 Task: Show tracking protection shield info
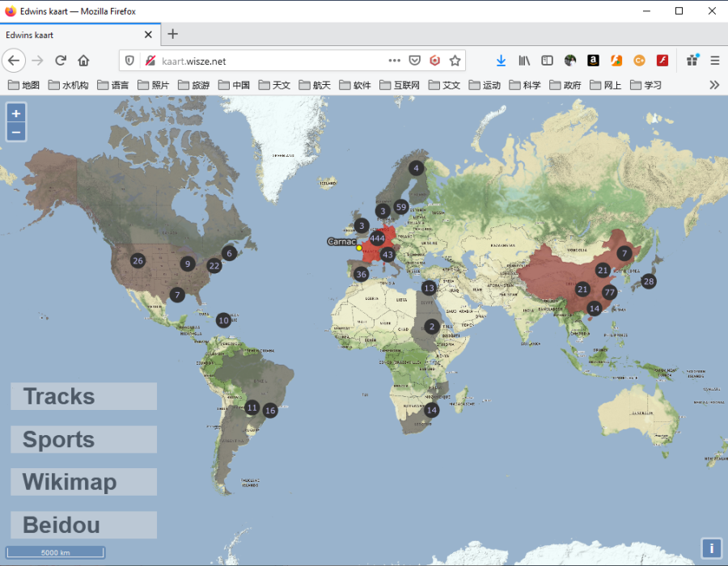(x=130, y=61)
